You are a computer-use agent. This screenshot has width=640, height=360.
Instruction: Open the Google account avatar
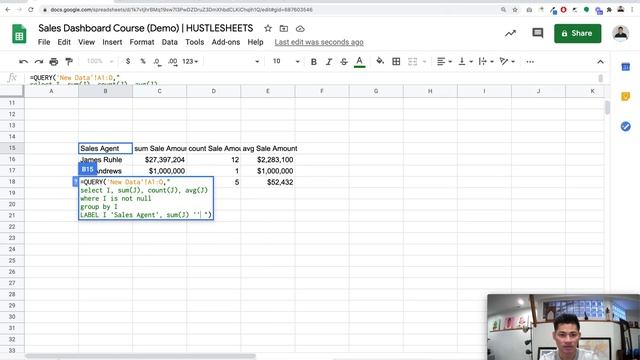(620, 33)
